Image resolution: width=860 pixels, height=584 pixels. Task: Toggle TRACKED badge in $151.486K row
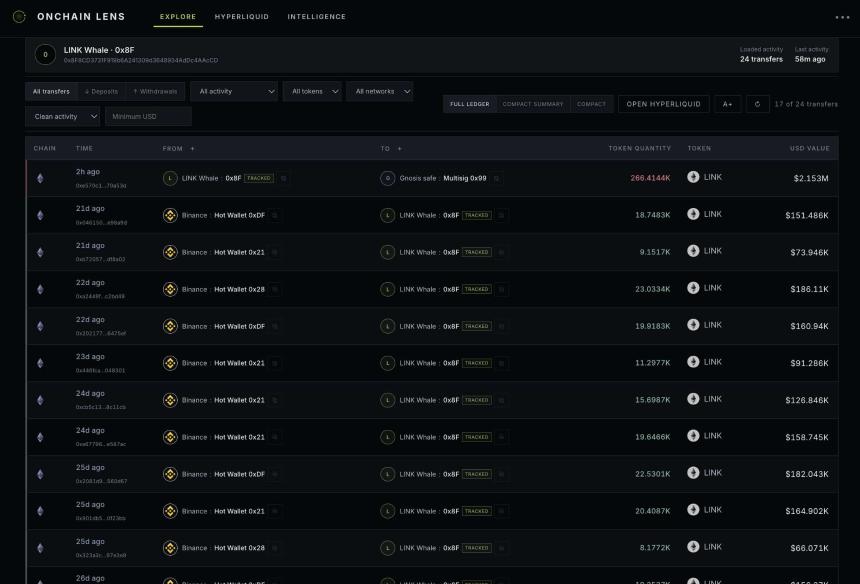coord(477,216)
